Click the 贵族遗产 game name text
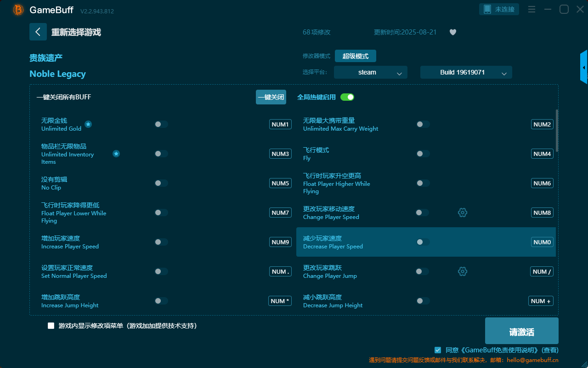The image size is (588, 368). [46, 58]
